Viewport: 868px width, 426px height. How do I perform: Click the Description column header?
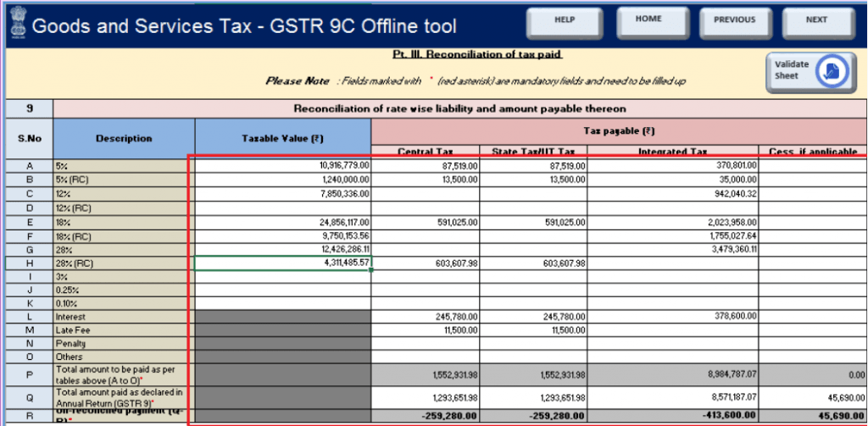124,138
